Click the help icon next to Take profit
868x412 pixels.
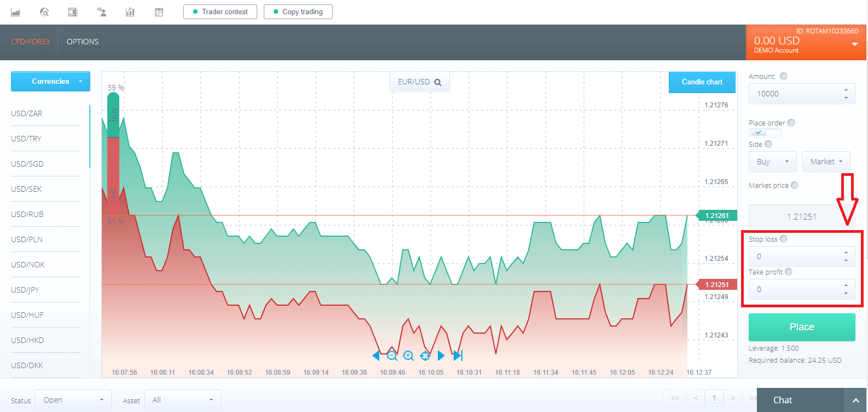[789, 272]
